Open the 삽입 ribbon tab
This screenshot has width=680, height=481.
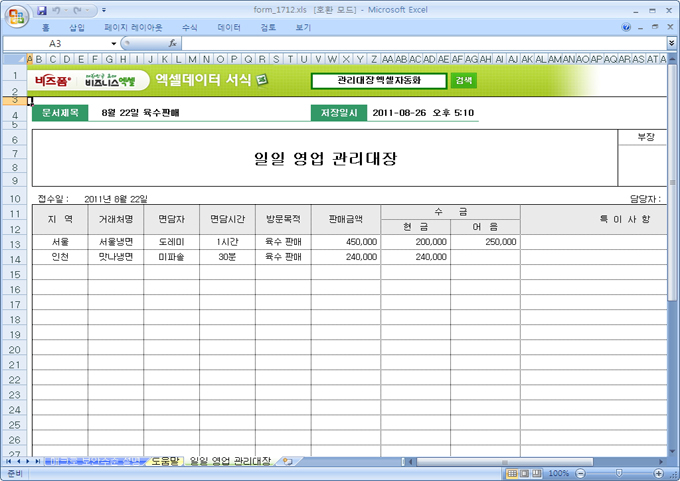[x=77, y=28]
